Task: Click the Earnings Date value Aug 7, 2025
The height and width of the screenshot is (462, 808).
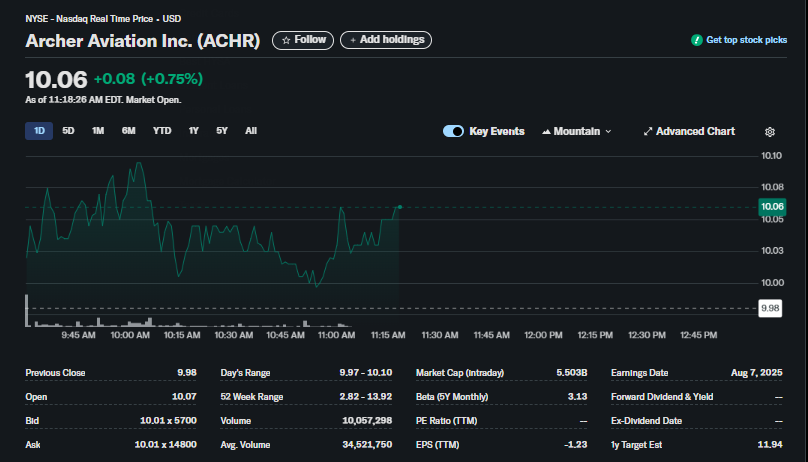Action: tap(756, 373)
